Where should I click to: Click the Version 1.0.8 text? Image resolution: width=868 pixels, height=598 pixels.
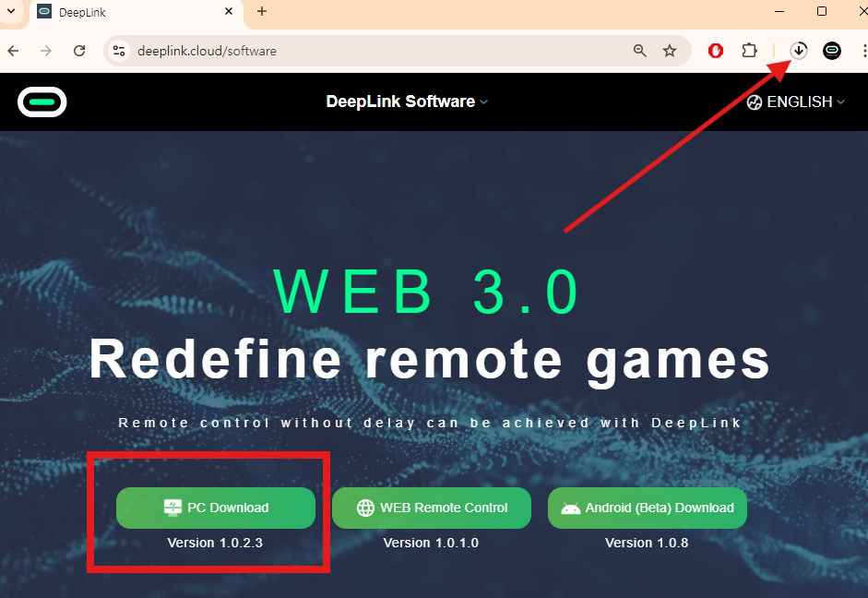click(x=647, y=544)
